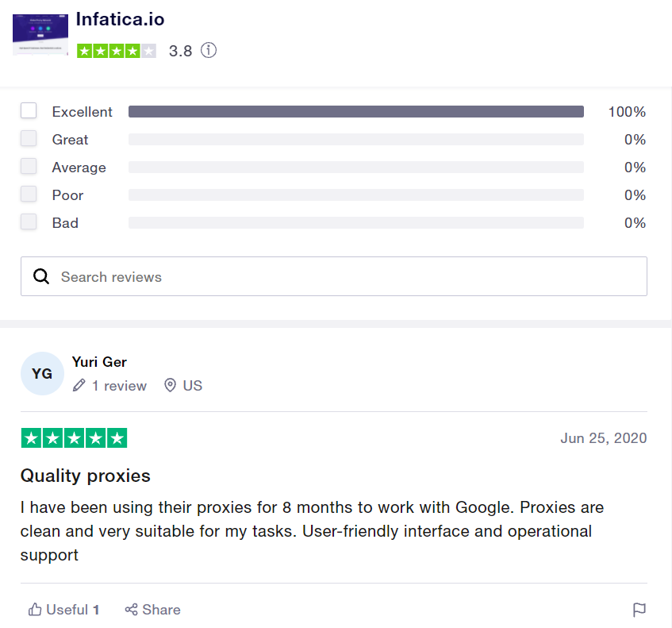Click the Share icon below the review

[132, 610]
